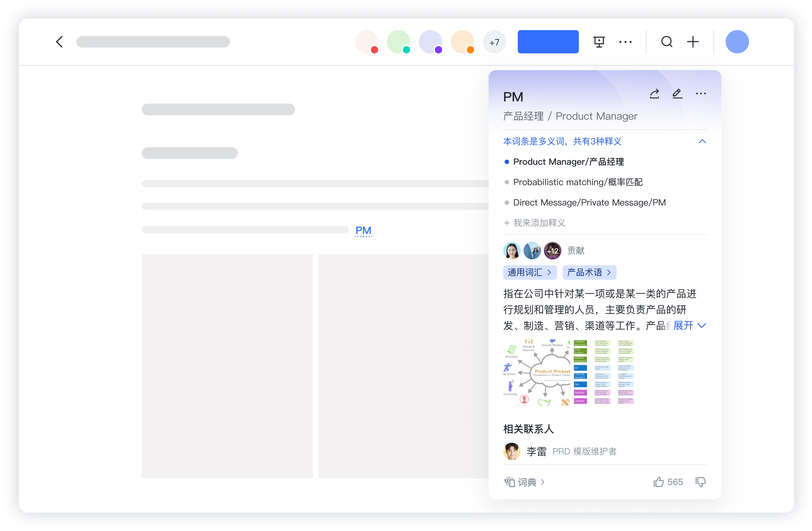Open more options inside the PM card
812x531 pixels.
(x=701, y=94)
